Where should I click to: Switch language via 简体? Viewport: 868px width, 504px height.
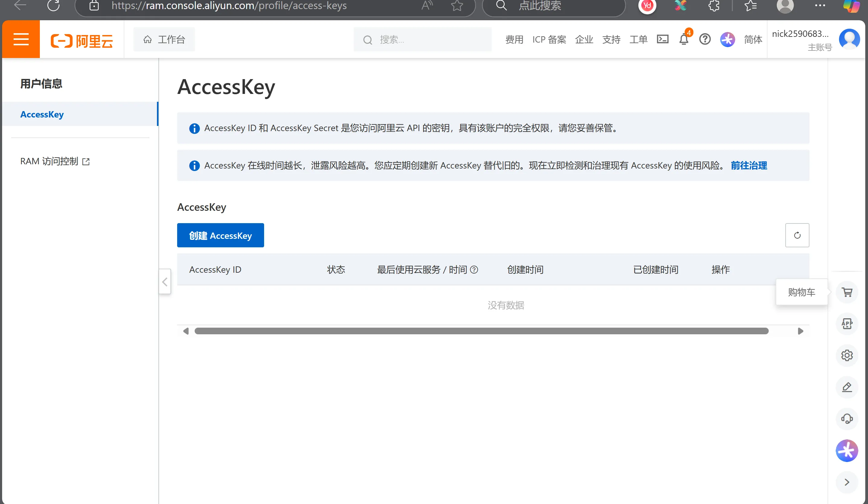point(753,39)
